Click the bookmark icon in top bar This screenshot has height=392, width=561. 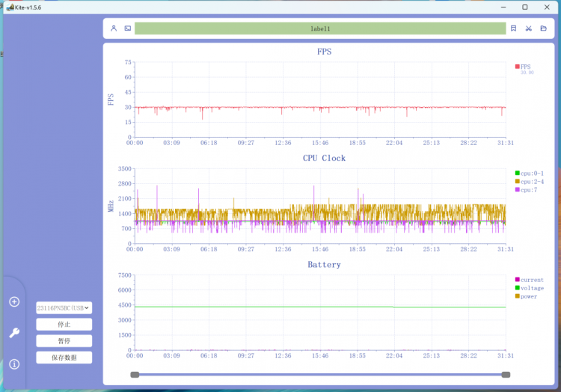point(513,28)
